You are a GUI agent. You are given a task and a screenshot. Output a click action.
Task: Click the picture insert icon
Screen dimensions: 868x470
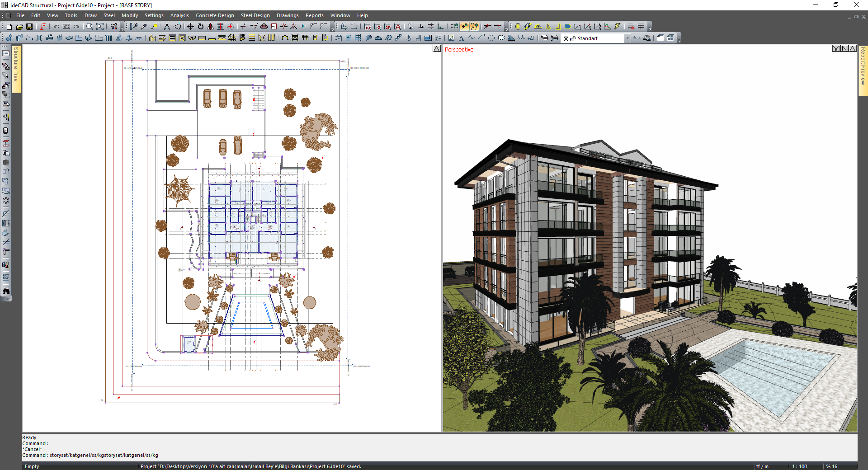[451, 38]
